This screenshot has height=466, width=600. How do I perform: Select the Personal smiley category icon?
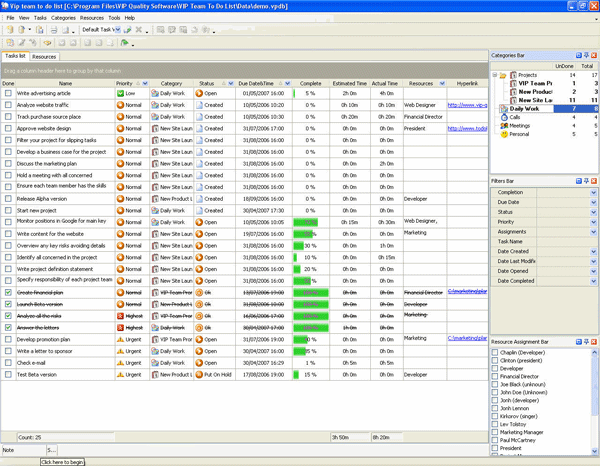pos(503,133)
